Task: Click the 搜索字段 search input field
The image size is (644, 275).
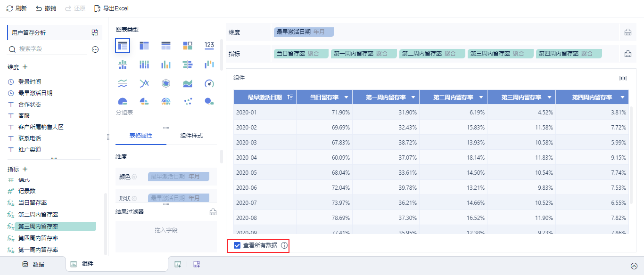Action: (x=52, y=49)
